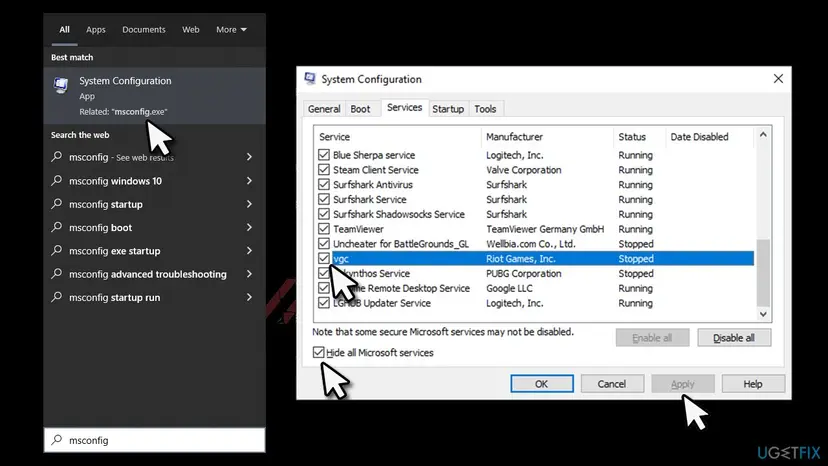Select Wellbia.com Co., Ltd. cell
This screenshot has width=828, height=466.
[531, 244]
